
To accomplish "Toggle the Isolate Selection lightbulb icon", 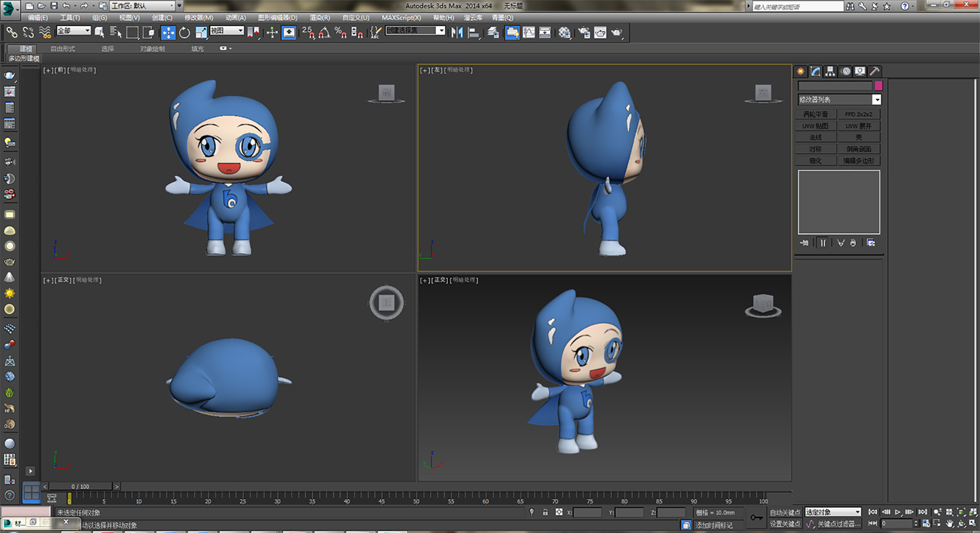I will pyautogui.click(x=532, y=512).
